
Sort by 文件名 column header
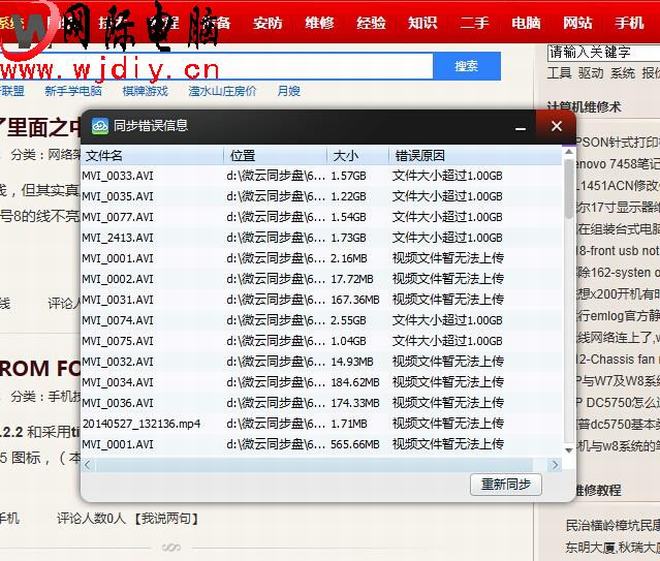coord(152,156)
